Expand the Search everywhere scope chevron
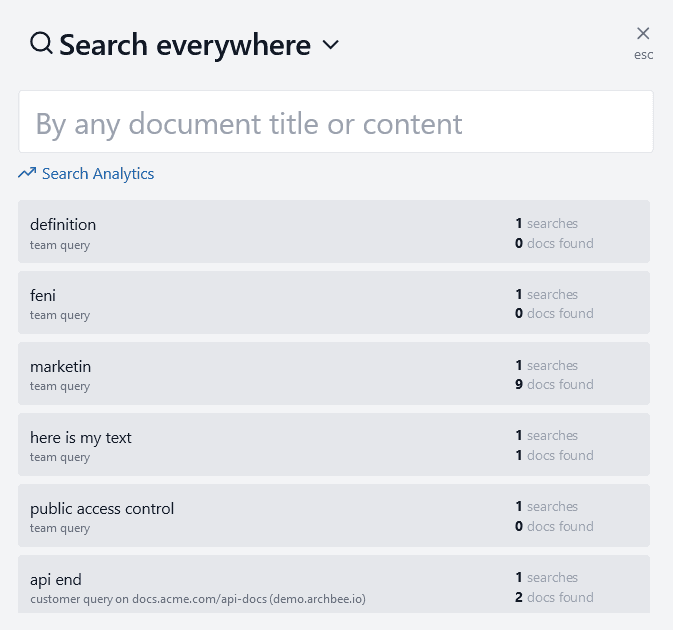The image size is (673, 630). point(331,45)
